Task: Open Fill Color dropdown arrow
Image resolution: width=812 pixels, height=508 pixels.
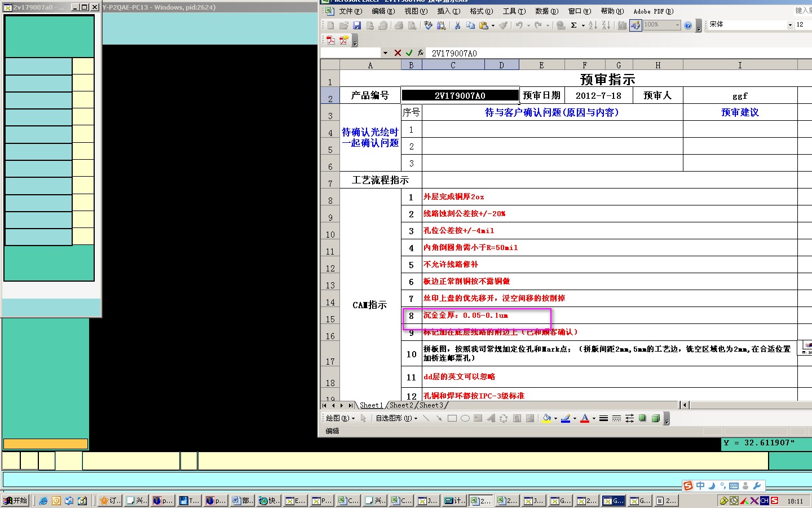Action: (x=556, y=418)
